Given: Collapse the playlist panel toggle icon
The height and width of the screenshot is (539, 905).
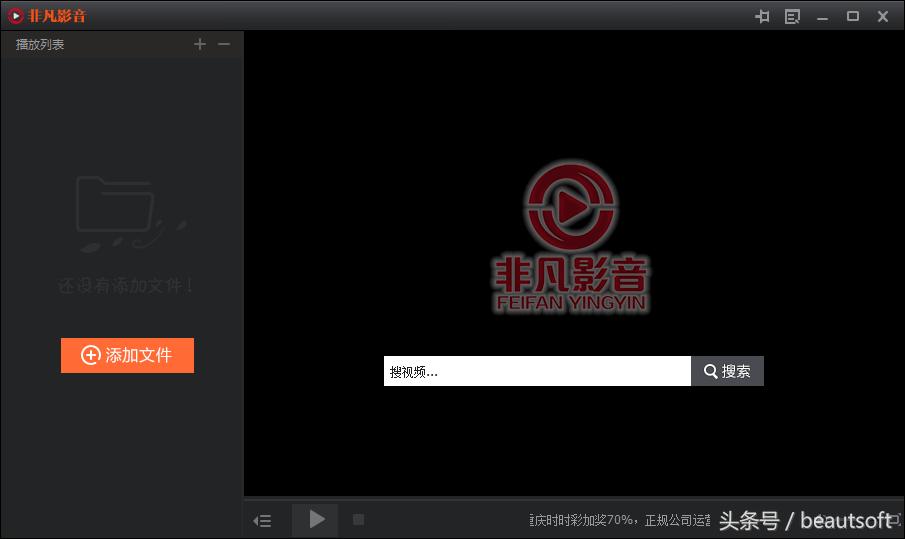Looking at the screenshot, I should (x=262, y=521).
